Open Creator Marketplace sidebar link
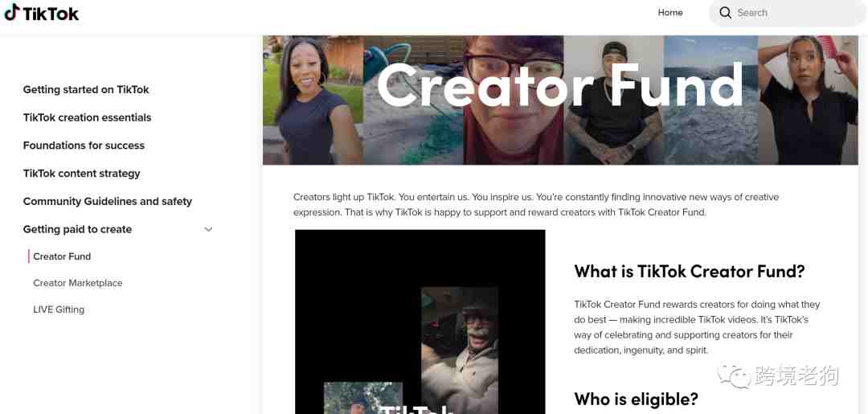 point(77,283)
